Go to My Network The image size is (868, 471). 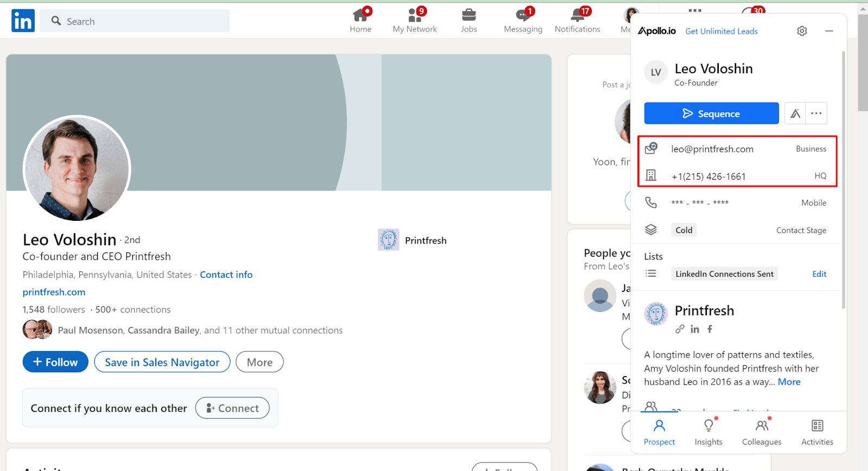click(414, 21)
